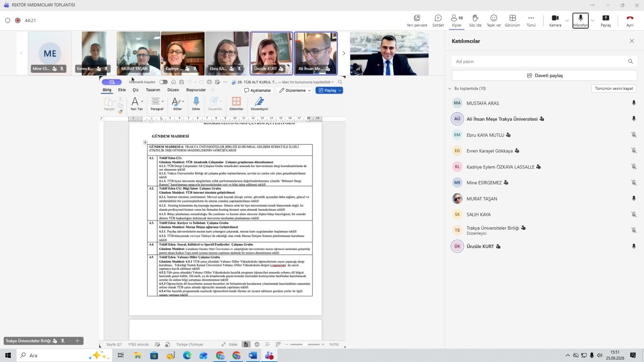Click Tümünün sesini kapat button
Image resolution: width=644 pixels, height=362 pixels.
(x=614, y=88)
